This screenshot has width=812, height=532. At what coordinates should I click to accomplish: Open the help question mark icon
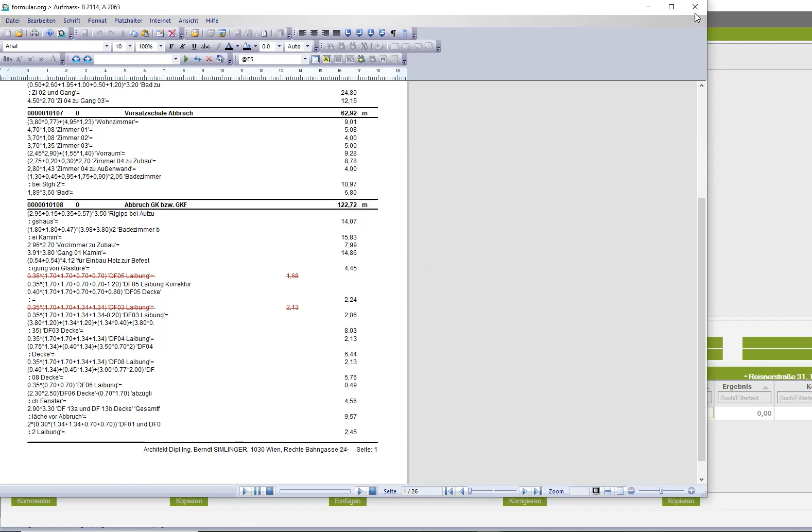50,33
